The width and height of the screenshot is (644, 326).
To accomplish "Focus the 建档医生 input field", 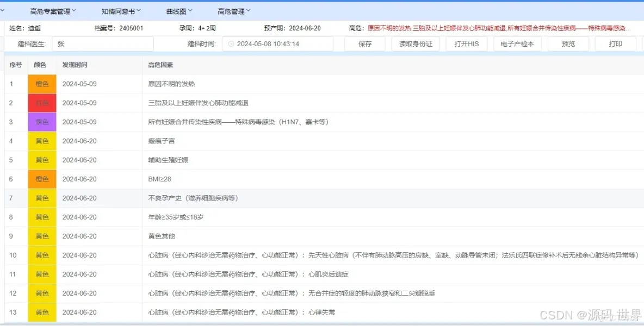I will pos(103,44).
